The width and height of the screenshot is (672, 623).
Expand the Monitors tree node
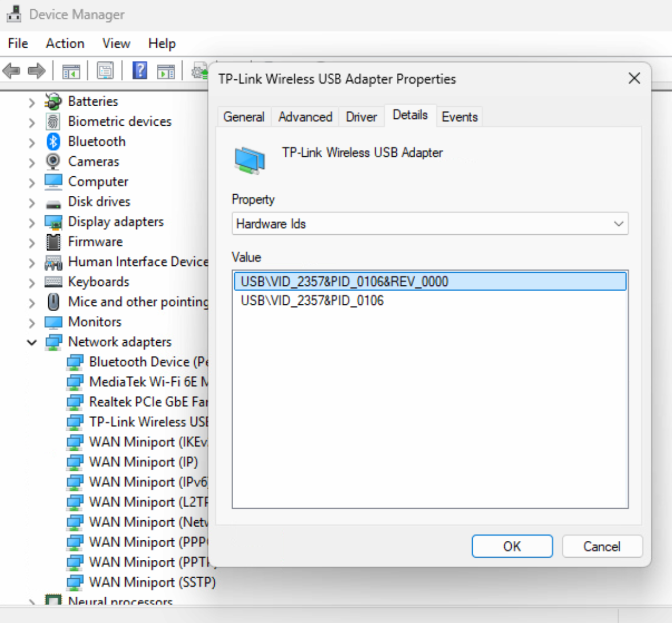[32, 323]
